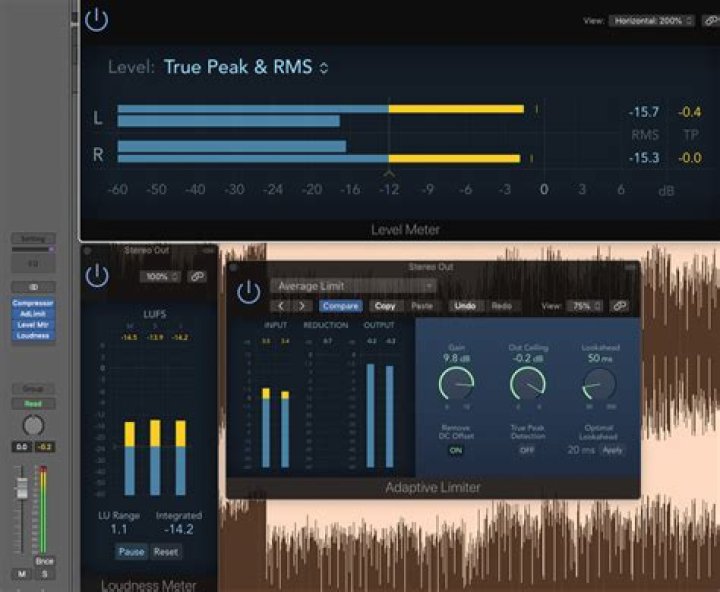
Task: Open the Group slot on channel strip
Action: coord(33,389)
